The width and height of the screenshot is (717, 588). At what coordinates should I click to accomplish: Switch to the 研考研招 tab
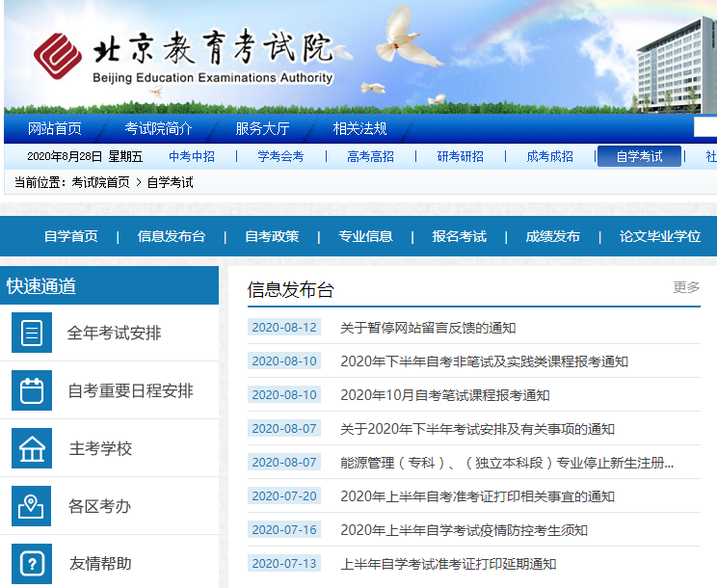tap(460, 156)
